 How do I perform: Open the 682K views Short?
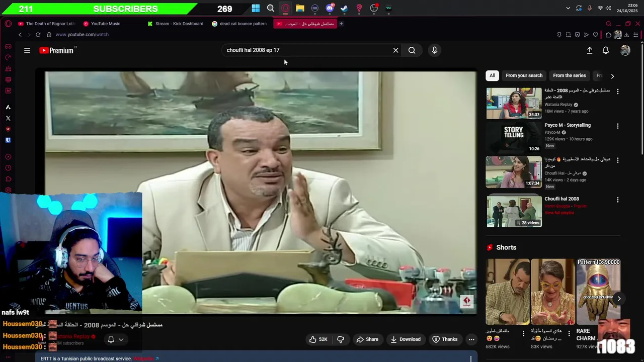[x=508, y=292]
